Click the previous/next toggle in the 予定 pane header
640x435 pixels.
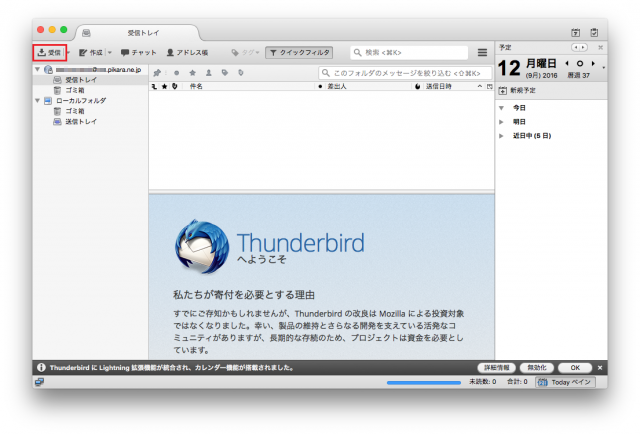(579, 47)
